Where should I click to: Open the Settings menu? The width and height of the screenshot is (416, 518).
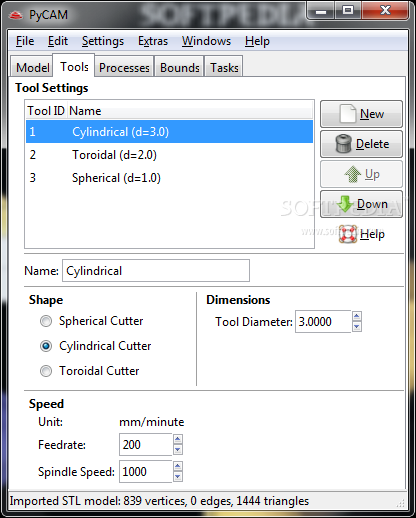(x=103, y=41)
